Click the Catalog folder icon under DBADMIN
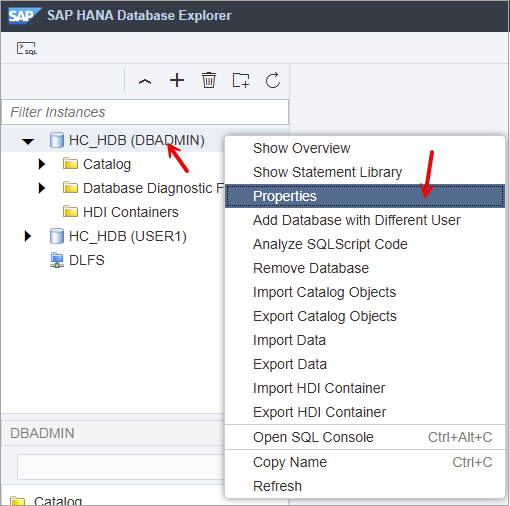The height and width of the screenshot is (506, 510). [70, 164]
